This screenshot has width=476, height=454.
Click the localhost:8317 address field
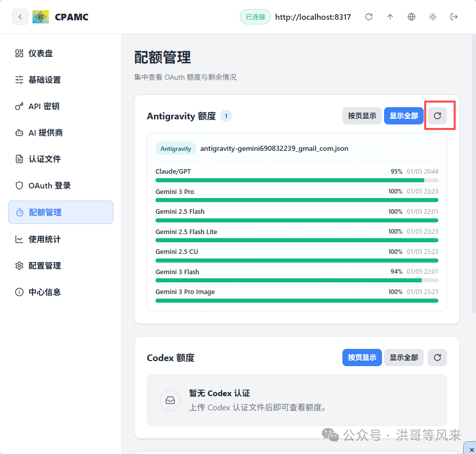[x=313, y=17]
